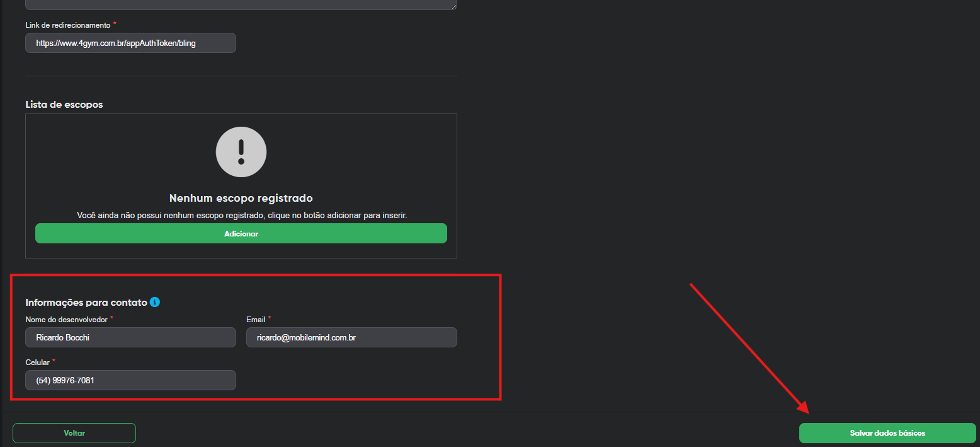This screenshot has height=447, width=980.
Task: Click the exclamation warning icon in scope list
Action: click(241, 152)
